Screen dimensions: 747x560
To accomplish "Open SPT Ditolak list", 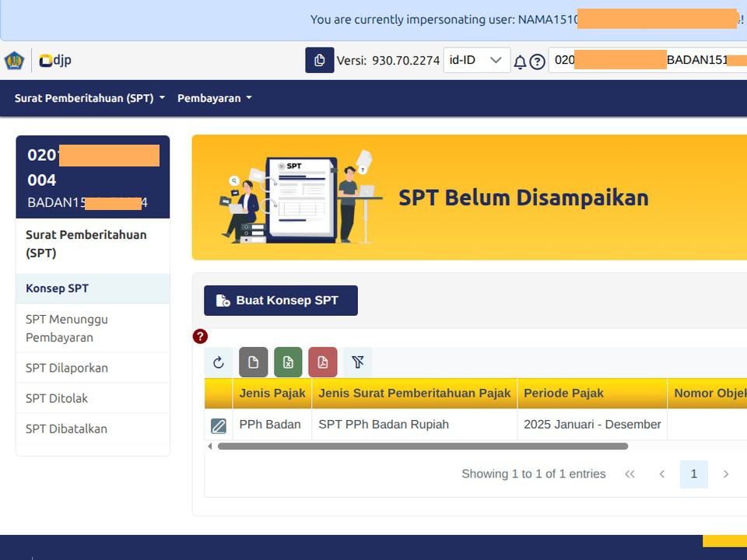I will (x=93, y=398).
